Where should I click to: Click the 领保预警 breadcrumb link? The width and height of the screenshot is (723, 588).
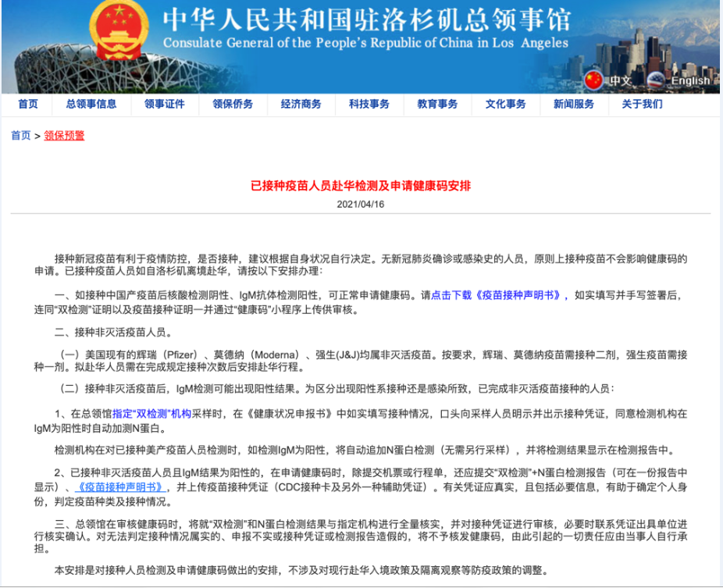64,135
